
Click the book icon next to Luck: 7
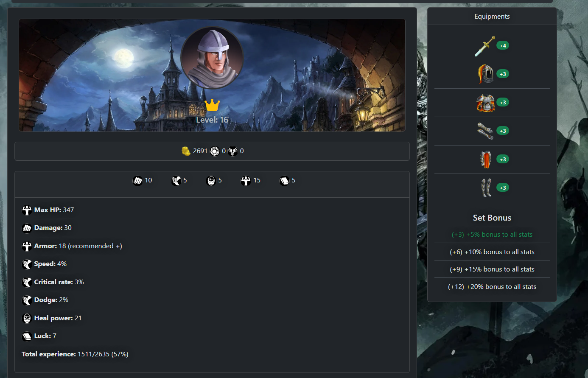pos(27,336)
